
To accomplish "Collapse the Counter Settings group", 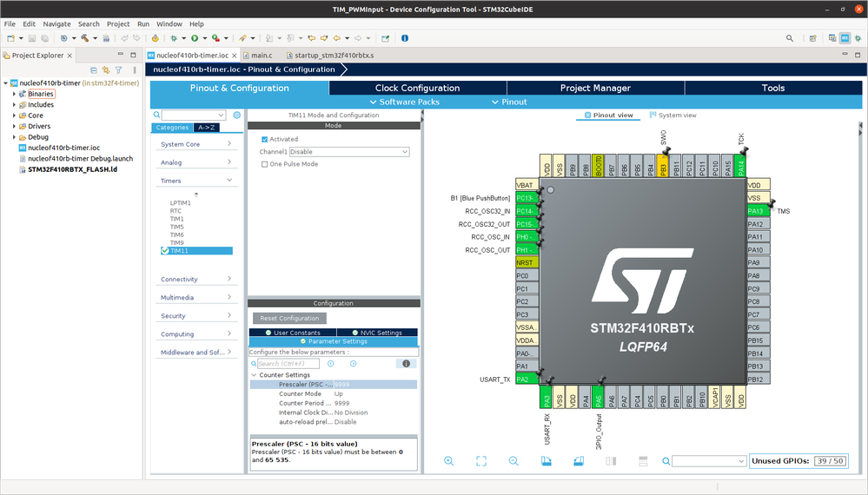I will (x=254, y=375).
